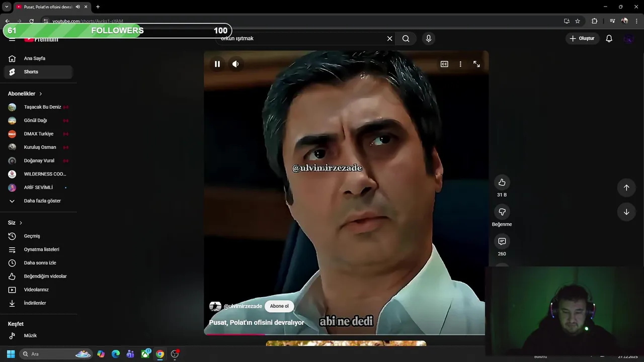
Task: Start voice search with microphone icon
Action: click(x=429, y=38)
